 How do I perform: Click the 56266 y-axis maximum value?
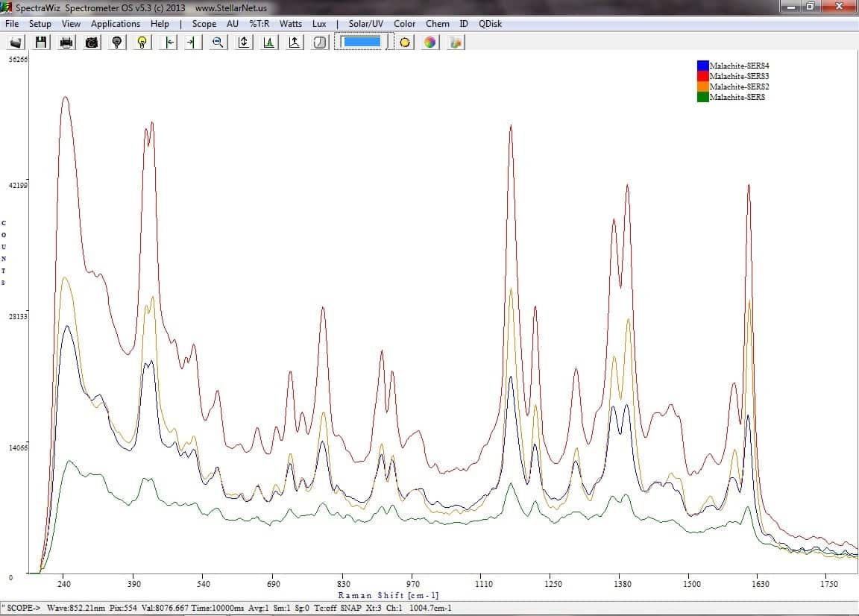pos(18,59)
